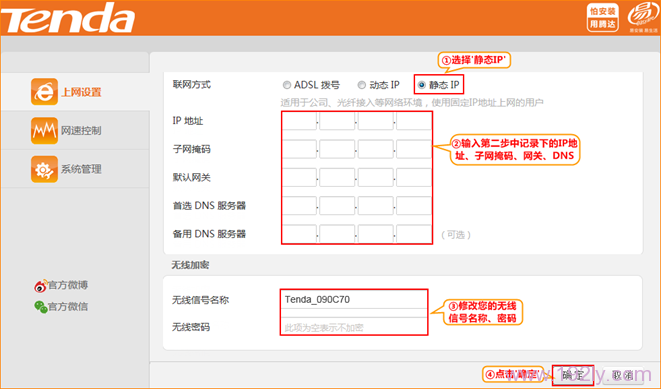Focus second octet of 默认网关
The image size is (661, 389).
point(337,177)
